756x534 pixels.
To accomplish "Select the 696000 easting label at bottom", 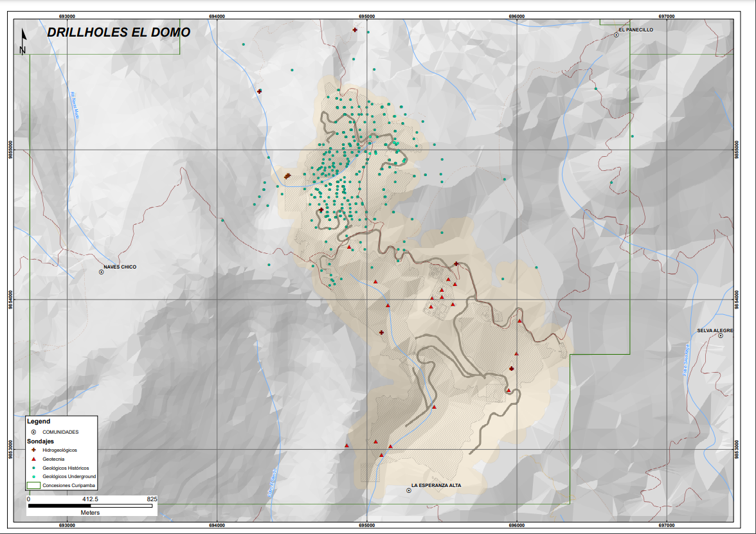I will click(516, 526).
